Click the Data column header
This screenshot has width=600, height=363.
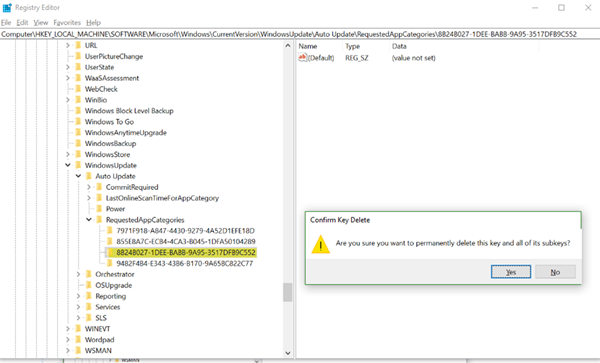point(399,46)
